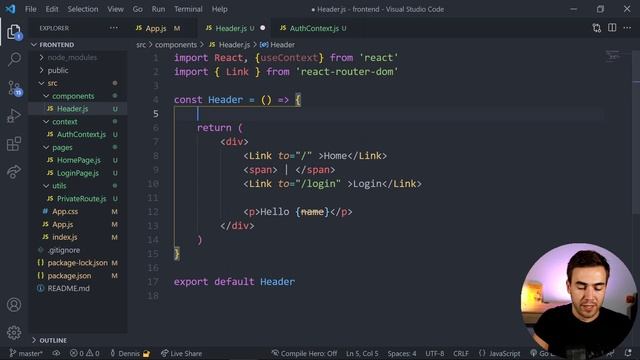Viewport: 640px width, 360px height.
Task: Open the Manage gear icon
Action: pyautogui.click(x=14, y=333)
